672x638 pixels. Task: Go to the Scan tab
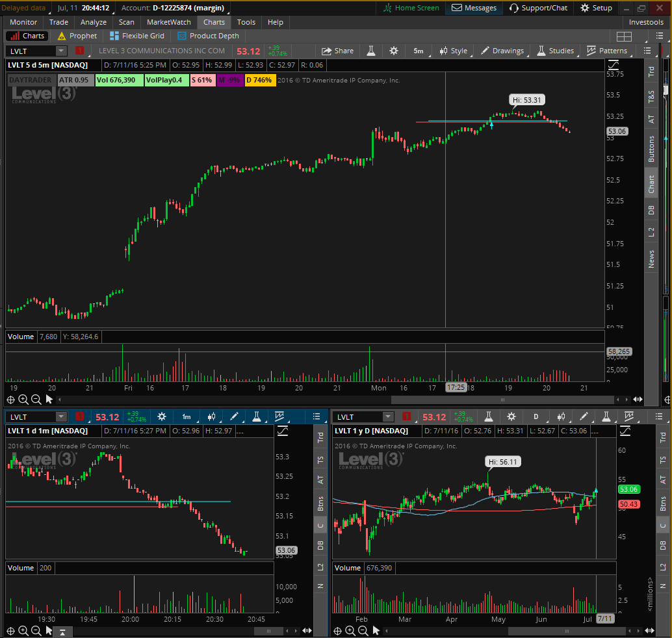(127, 22)
